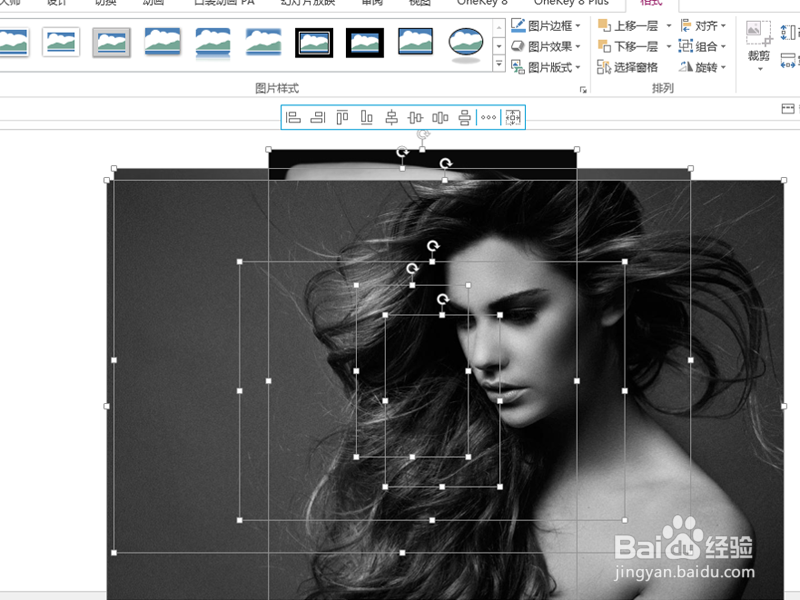The image size is (800, 600).
Task: Click the 裁剪 crop tool icon
Action: pyautogui.click(x=759, y=34)
